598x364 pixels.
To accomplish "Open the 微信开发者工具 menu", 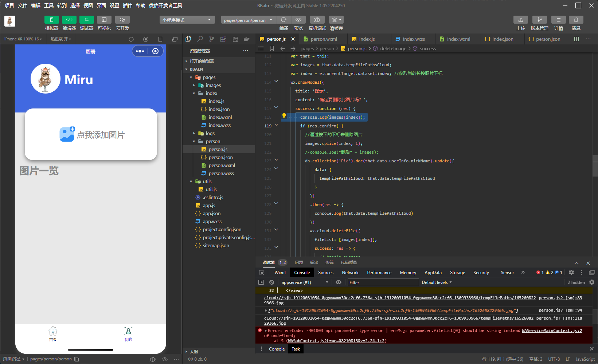I will tap(165, 5).
